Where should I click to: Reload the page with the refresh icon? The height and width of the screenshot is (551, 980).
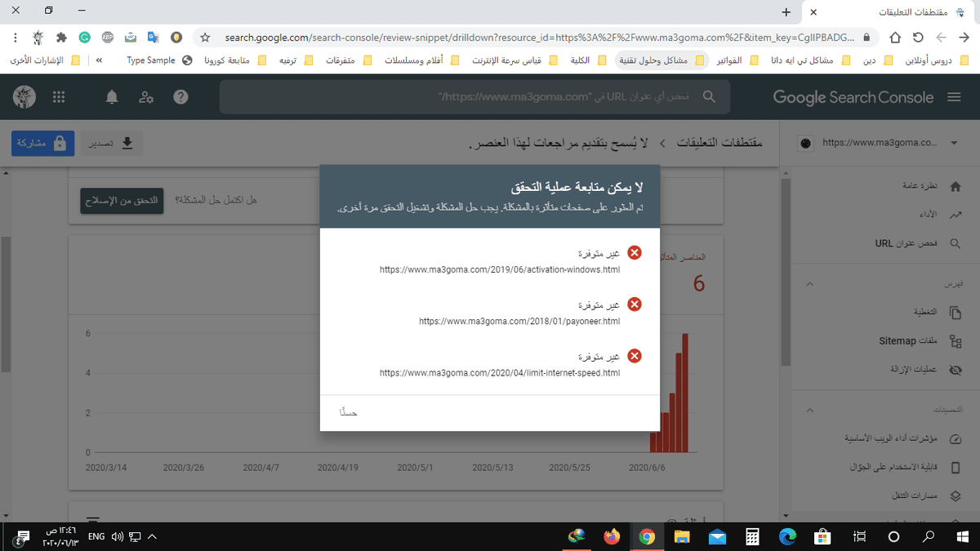coord(918,38)
